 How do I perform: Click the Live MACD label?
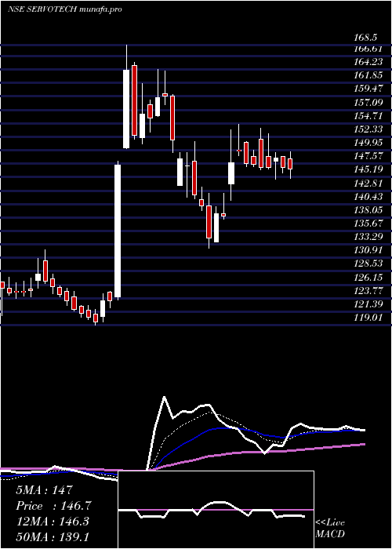coord(330,528)
